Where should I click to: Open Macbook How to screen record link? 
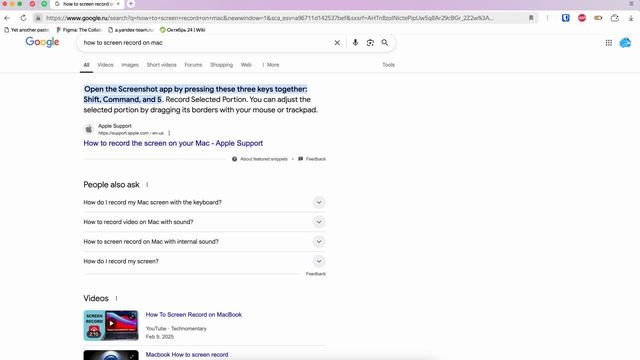coord(187,355)
